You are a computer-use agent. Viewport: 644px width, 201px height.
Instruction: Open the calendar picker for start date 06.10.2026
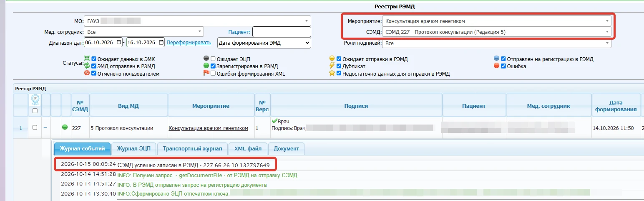point(119,43)
